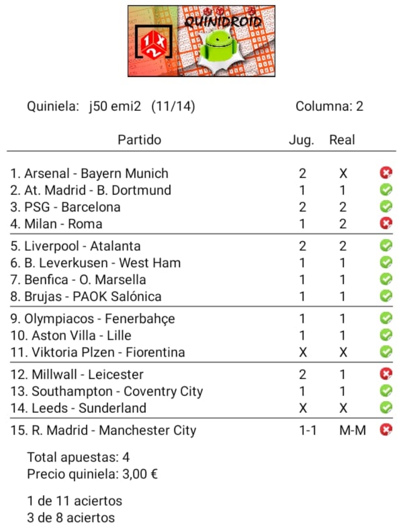Click red cross icon for Millwall - Leicester
403x532 pixels.
pos(386,374)
